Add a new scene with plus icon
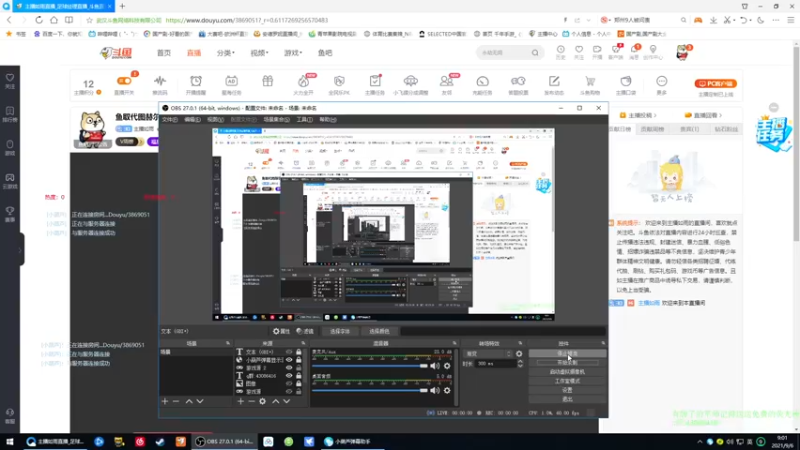The height and width of the screenshot is (450, 800). (165, 402)
